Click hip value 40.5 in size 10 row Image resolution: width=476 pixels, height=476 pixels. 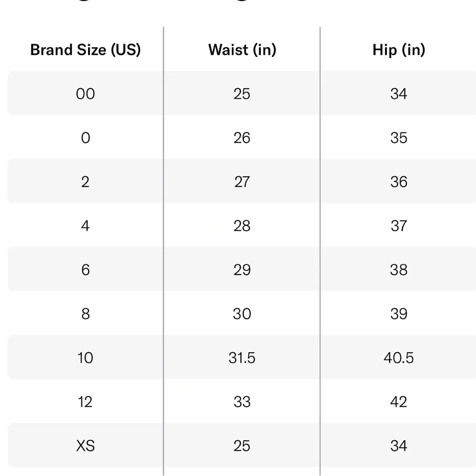coord(398,358)
